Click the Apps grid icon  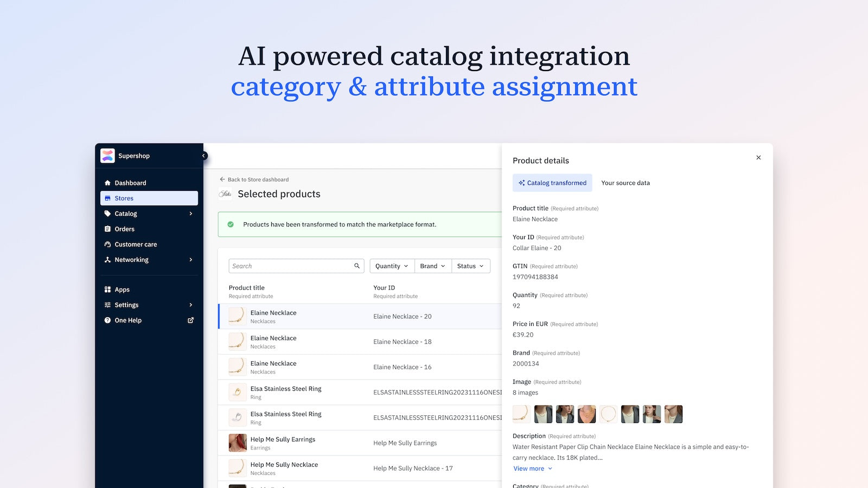[x=108, y=289]
